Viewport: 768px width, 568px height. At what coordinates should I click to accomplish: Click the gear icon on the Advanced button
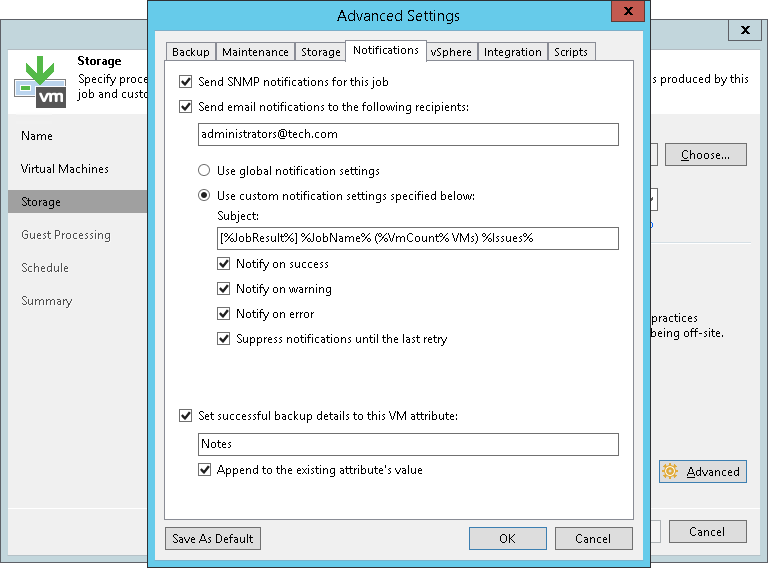coord(671,472)
